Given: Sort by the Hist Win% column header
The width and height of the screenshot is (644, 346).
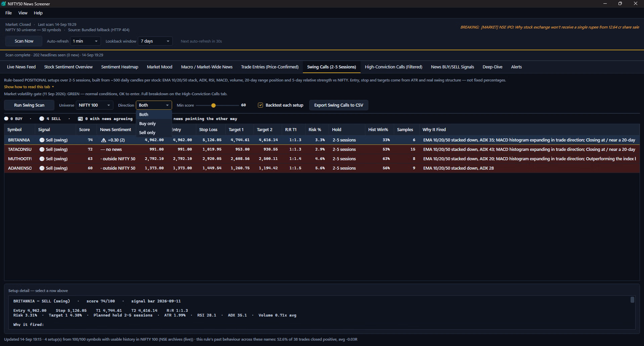Looking at the screenshot, I should [x=379, y=130].
